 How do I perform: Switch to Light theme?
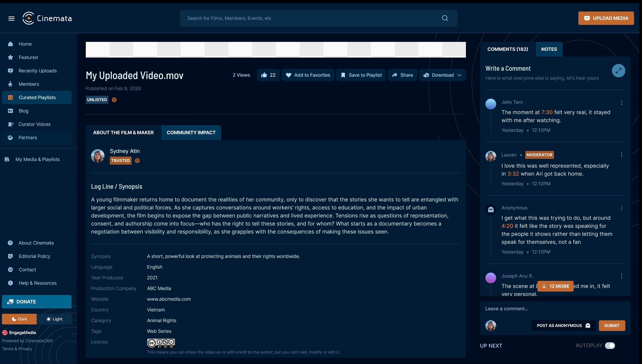click(54, 319)
